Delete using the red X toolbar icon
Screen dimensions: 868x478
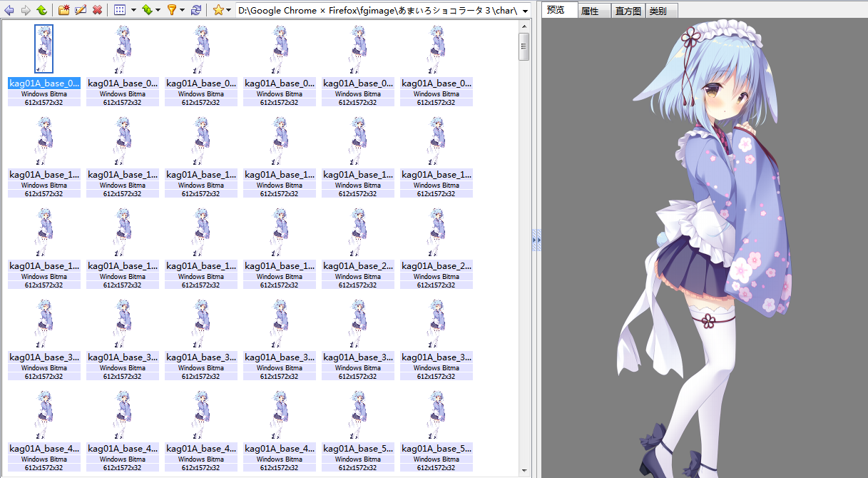pos(97,11)
